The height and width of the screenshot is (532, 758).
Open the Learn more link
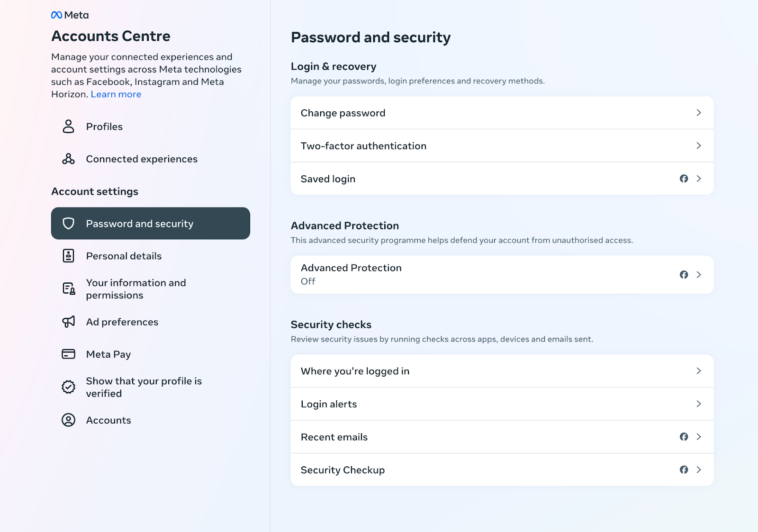tap(116, 94)
